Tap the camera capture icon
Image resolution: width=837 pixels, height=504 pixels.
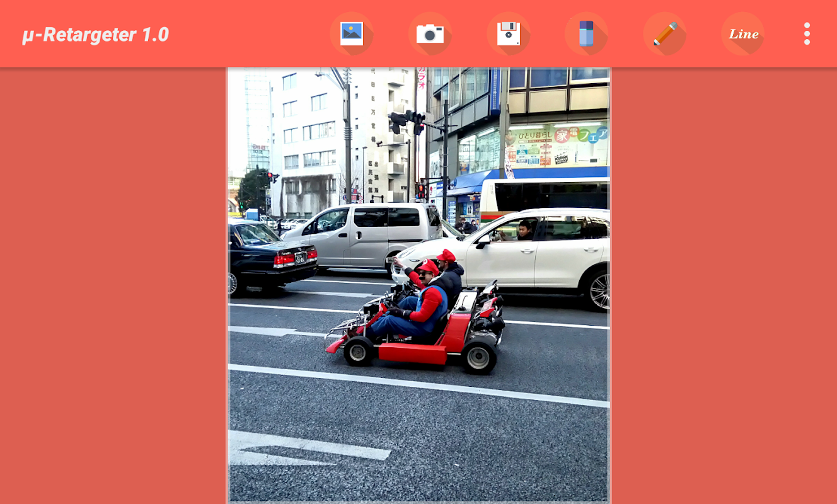pos(430,33)
